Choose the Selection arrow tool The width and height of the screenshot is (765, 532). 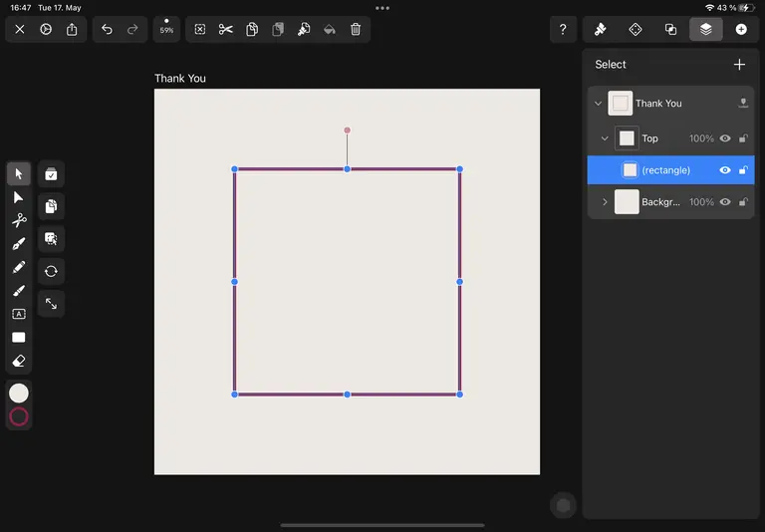(19, 173)
